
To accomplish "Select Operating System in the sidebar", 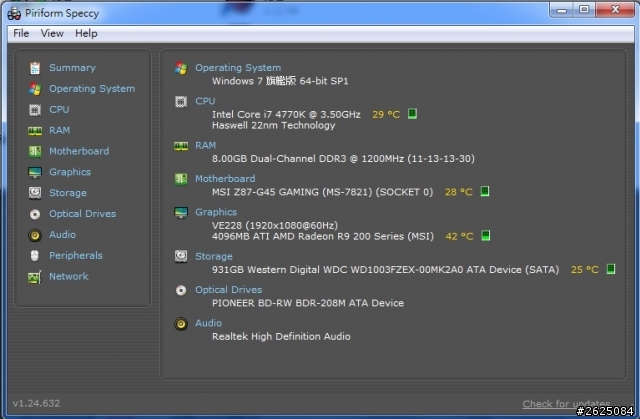I will pos(92,89).
